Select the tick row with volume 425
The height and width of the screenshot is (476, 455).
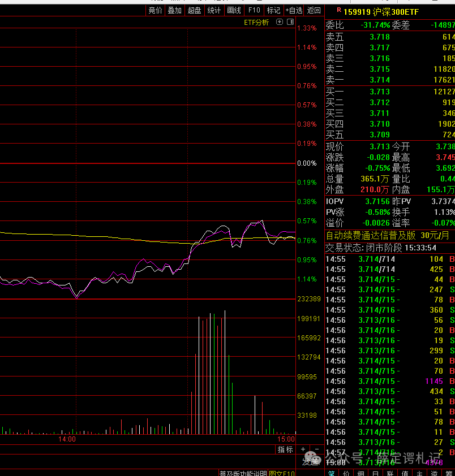[390, 269]
